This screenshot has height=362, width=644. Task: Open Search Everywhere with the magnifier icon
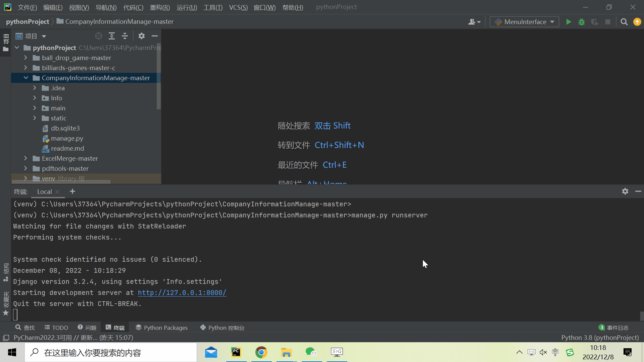point(624,21)
